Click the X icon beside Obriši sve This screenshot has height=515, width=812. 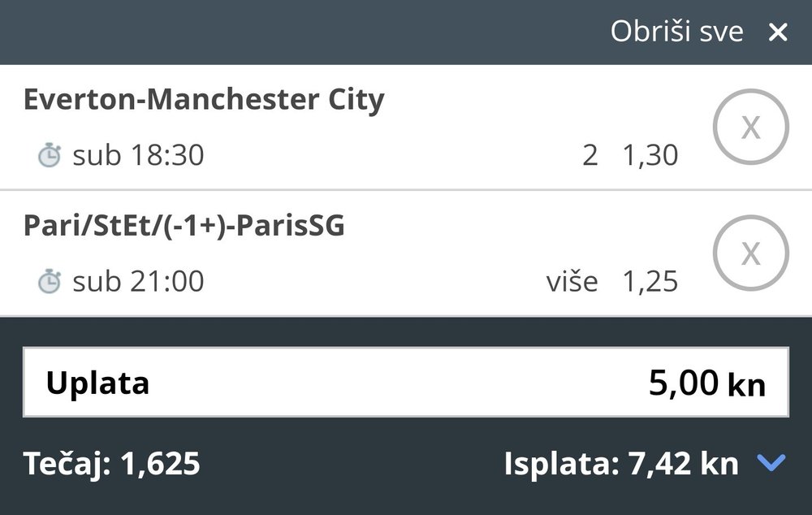pyautogui.click(x=777, y=32)
